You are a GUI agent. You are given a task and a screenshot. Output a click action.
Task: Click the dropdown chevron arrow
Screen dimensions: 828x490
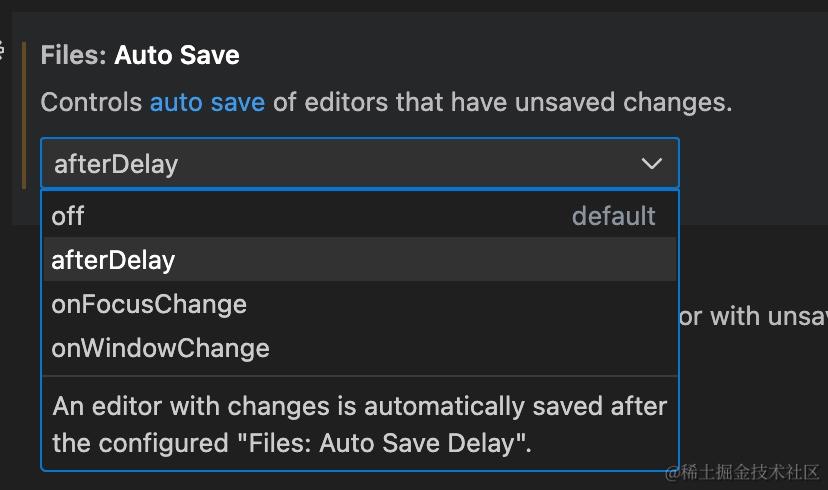pyautogui.click(x=651, y=164)
